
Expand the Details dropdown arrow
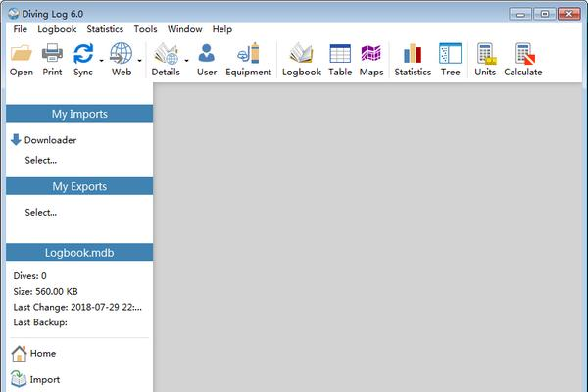[x=186, y=60]
